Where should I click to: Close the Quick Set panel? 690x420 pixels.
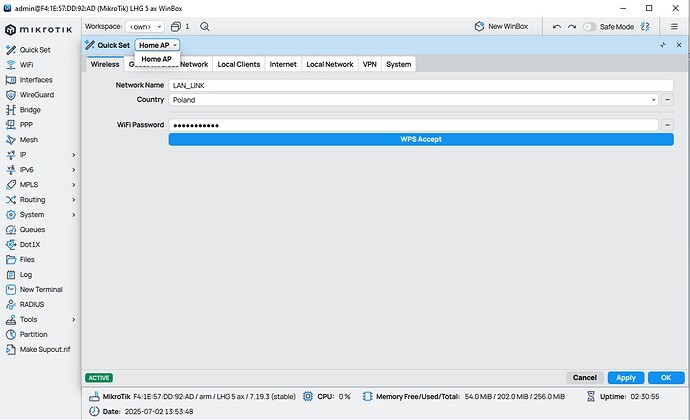pos(679,45)
